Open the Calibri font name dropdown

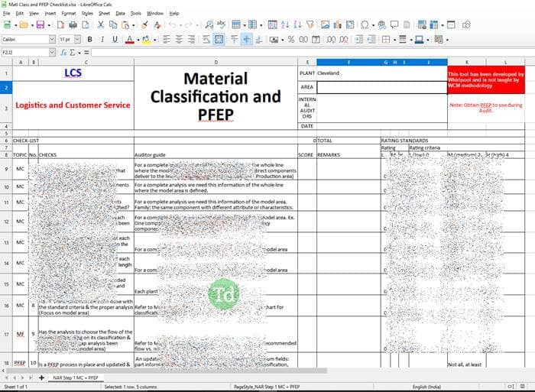tap(52, 39)
